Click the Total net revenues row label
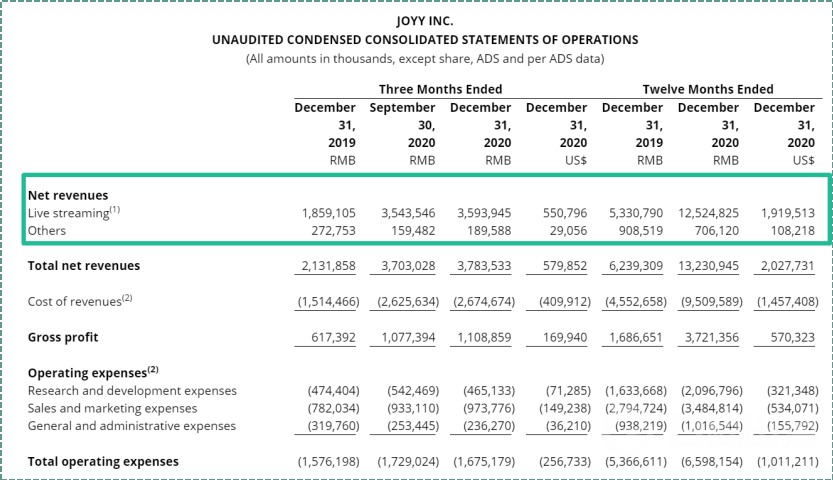The width and height of the screenshot is (833, 480). click(x=84, y=266)
